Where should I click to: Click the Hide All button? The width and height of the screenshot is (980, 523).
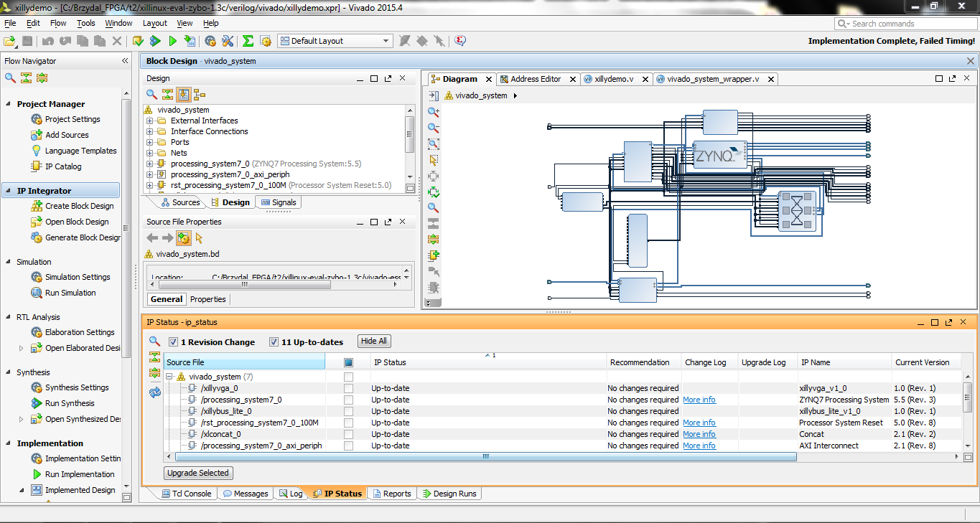tap(374, 341)
